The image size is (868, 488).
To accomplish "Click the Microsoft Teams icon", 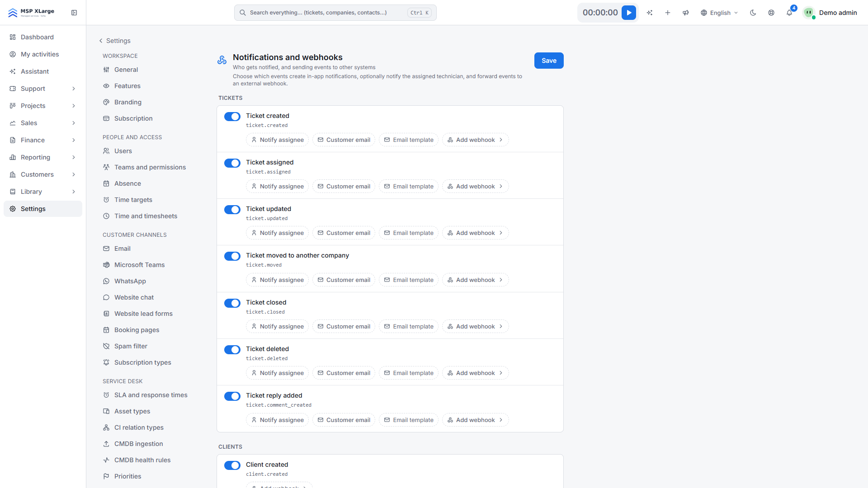I will [x=106, y=265].
